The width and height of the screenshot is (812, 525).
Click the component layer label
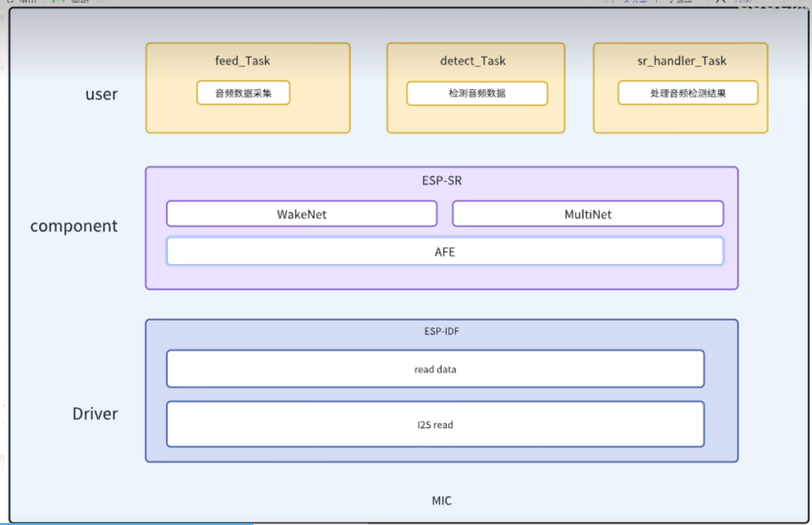click(x=74, y=226)
